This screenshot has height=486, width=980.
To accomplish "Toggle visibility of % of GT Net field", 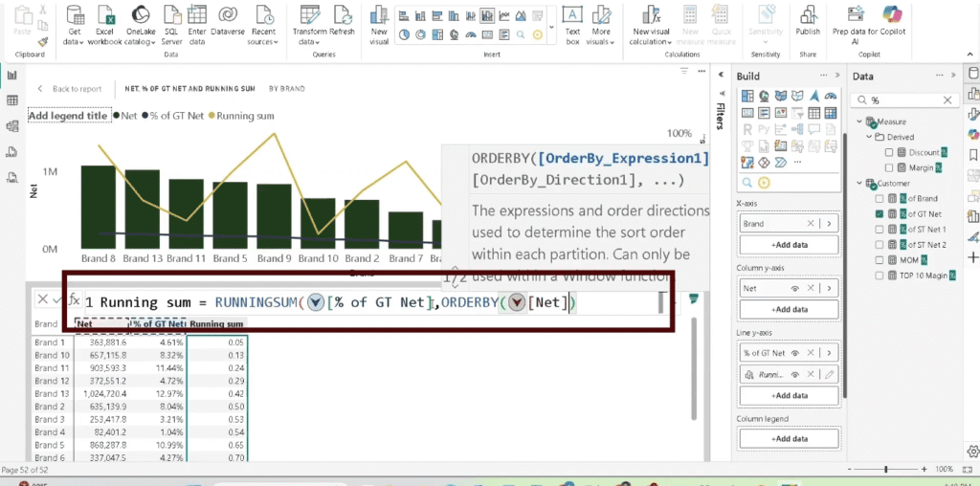I will pos(795,353).
